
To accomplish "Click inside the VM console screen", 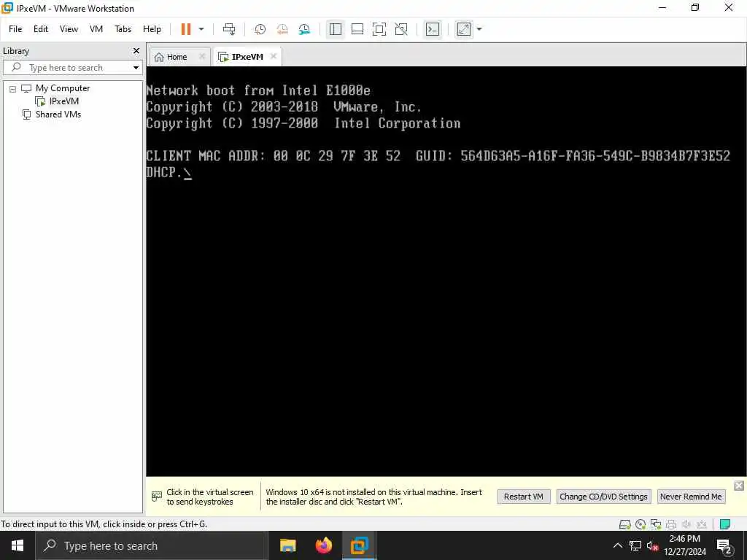I will (446, 271).
